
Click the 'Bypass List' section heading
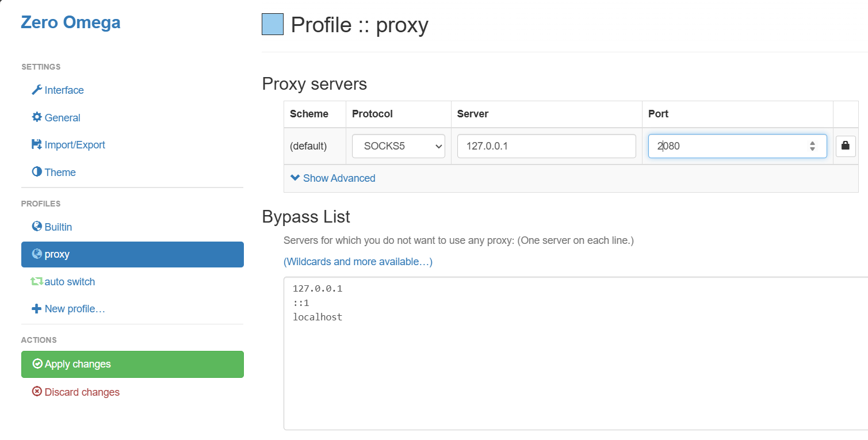tap(306, 217)
